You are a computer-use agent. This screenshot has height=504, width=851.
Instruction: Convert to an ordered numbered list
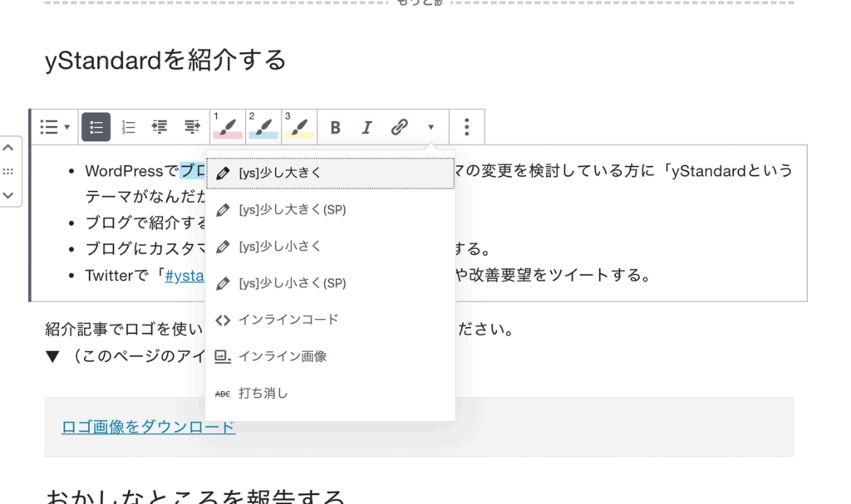128,127
